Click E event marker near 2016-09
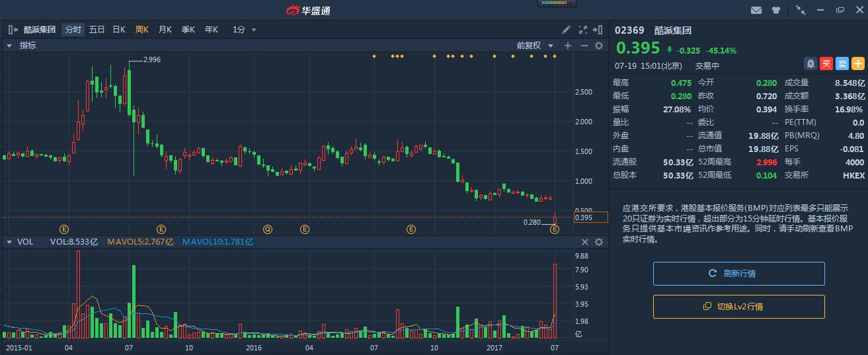868x355 pixels. click(x=411, y=229)
